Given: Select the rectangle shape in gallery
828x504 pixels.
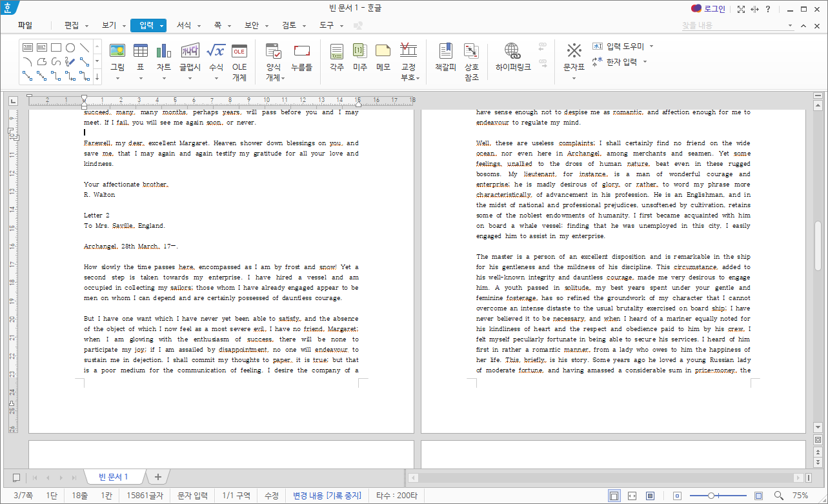Looking at the screenshot, I should point(56,47).
